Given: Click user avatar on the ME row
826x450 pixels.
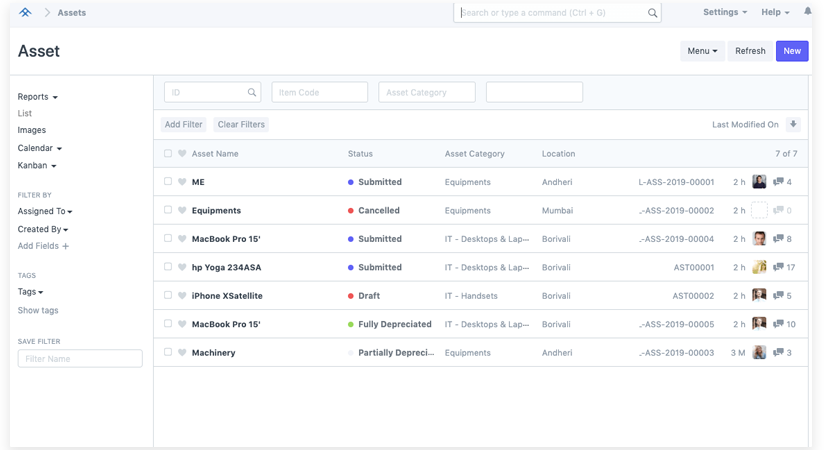Looking at the screenshot, I should tap(759, 182).
